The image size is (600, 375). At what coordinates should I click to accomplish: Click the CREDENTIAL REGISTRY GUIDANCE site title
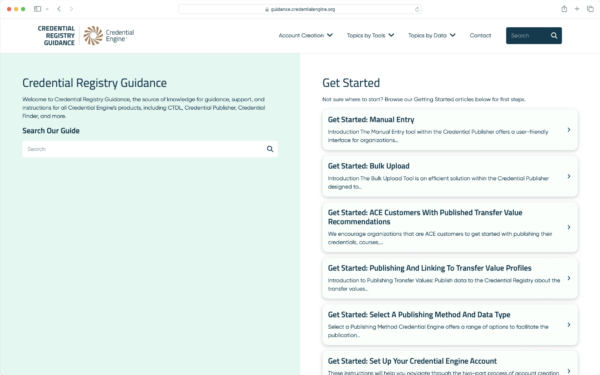pos(56,36)
